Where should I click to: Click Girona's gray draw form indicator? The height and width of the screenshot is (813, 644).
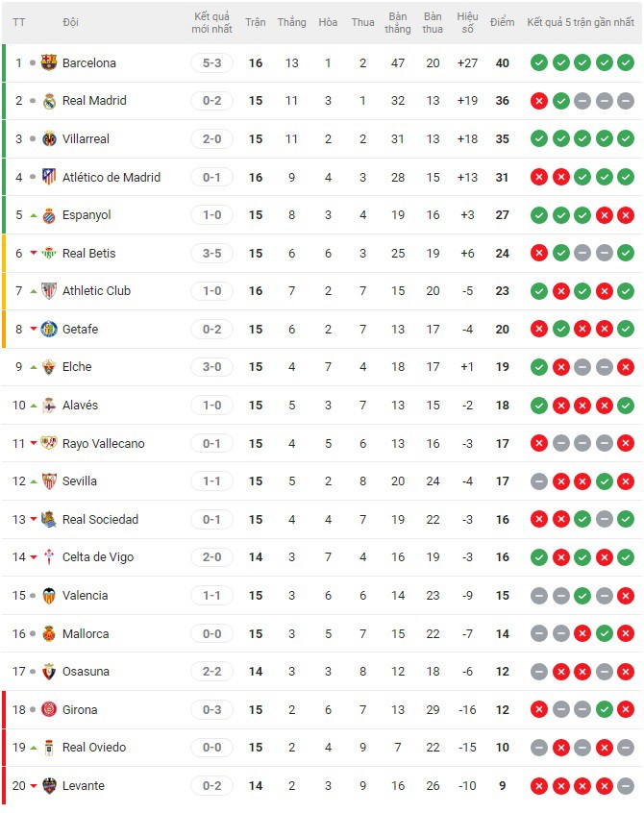(562, 710)
